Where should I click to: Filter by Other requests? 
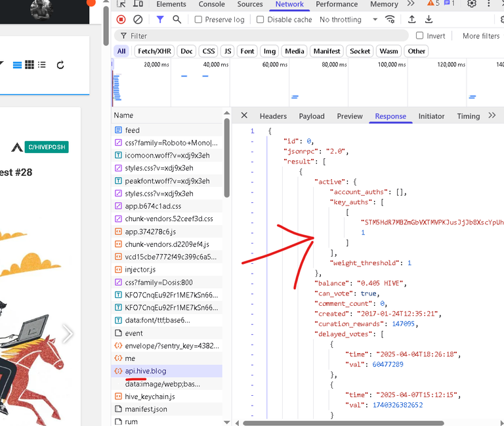click(416, 51)
